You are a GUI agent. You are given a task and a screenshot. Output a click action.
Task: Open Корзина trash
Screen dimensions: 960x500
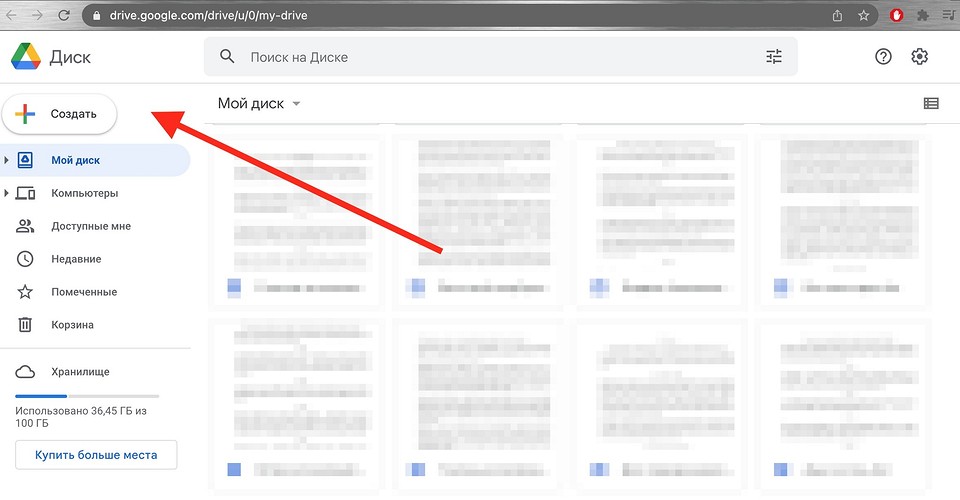click(x=72, y=325)
